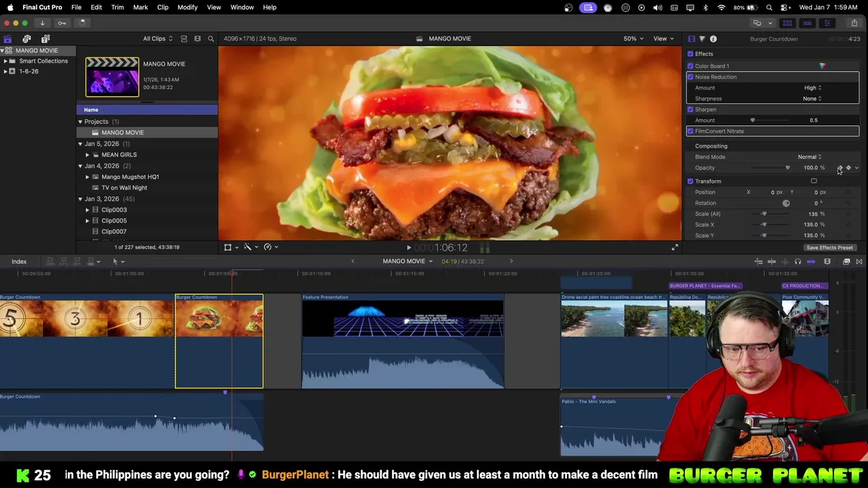Open the timeline Index
Image resolution: width=868 pixels, height=488 pixels.
(x=19, y=262)
